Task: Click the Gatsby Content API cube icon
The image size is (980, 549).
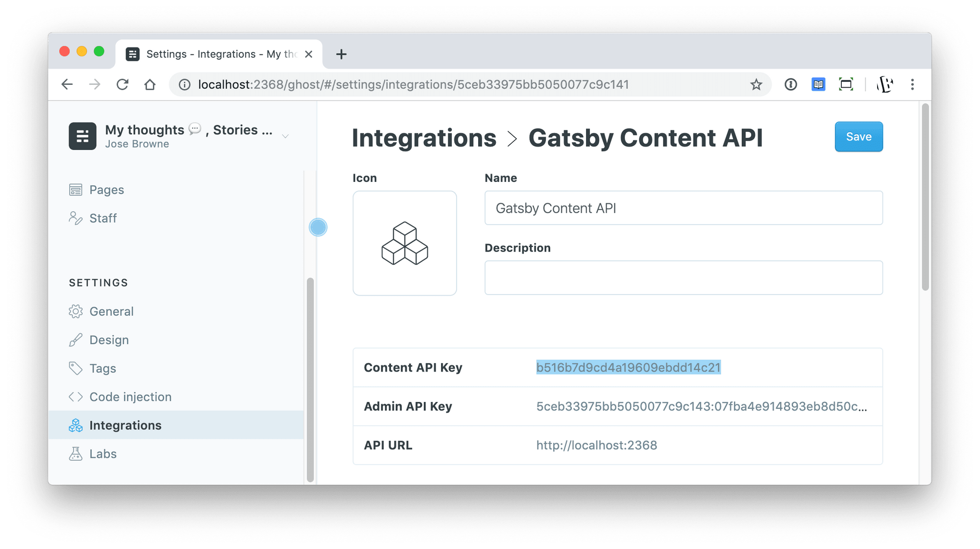Action: pyautogui.click(x=405, y=243)
